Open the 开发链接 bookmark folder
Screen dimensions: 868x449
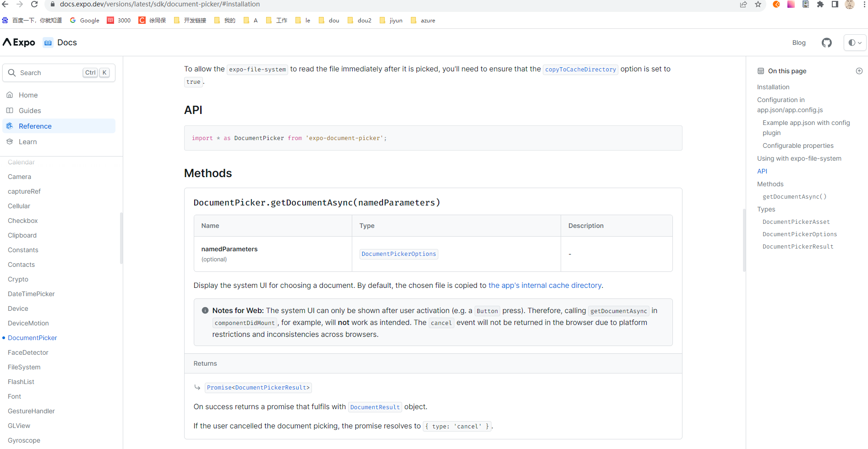[190, 20]
